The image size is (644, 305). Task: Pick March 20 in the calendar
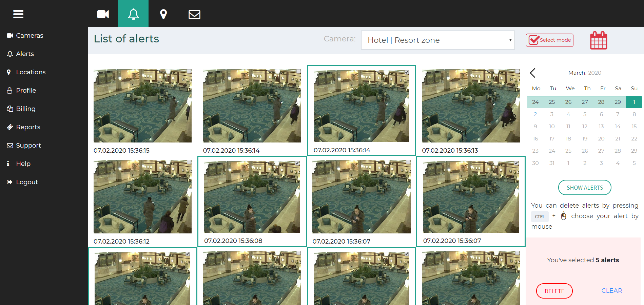coord(601,138)
